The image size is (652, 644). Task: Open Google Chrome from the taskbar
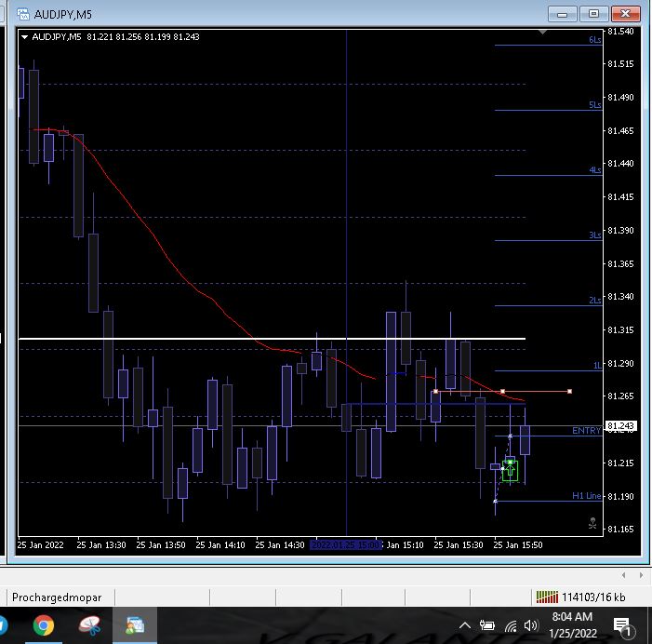[x=44, y=625]
